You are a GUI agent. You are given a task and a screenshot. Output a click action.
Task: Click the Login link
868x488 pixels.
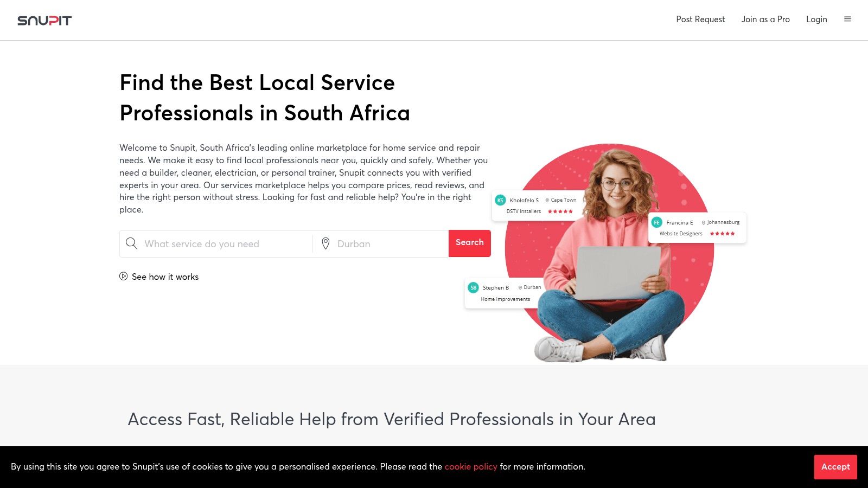tap(816, 19)
